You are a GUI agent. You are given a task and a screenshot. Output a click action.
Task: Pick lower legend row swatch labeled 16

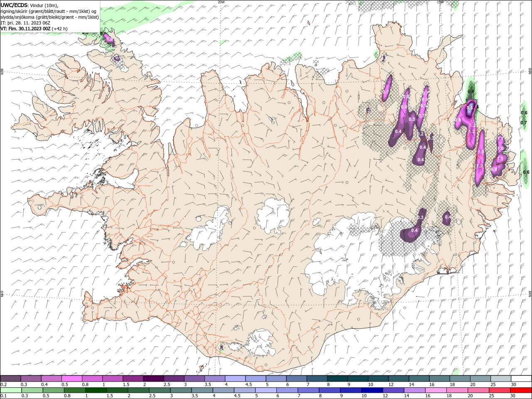pos(436,390)
